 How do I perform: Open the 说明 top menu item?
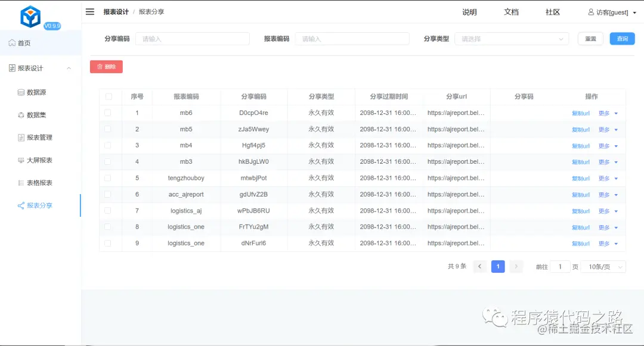469,12
